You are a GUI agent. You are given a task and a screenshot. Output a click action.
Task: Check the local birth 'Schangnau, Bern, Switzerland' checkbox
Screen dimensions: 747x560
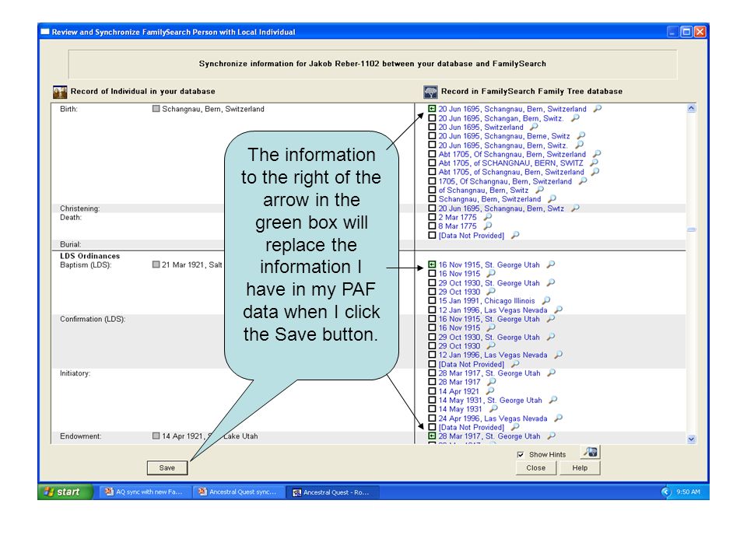tap(156, 109)
